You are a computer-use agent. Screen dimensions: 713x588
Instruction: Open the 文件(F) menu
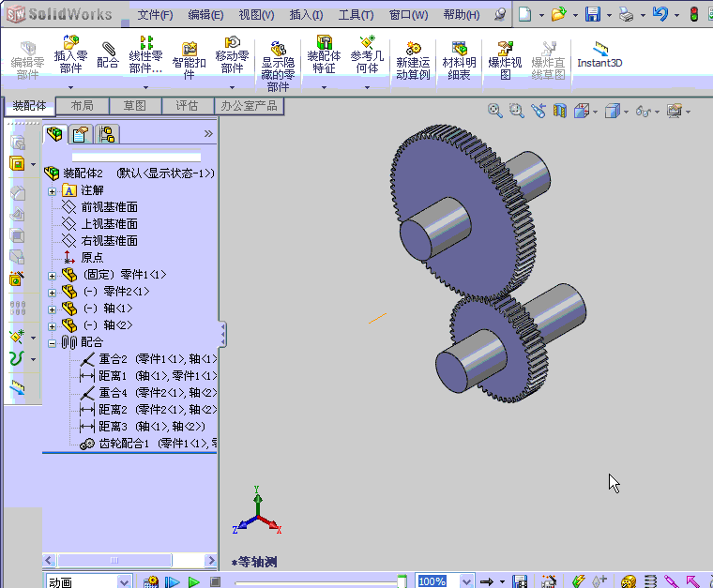[x=155, y=15]
